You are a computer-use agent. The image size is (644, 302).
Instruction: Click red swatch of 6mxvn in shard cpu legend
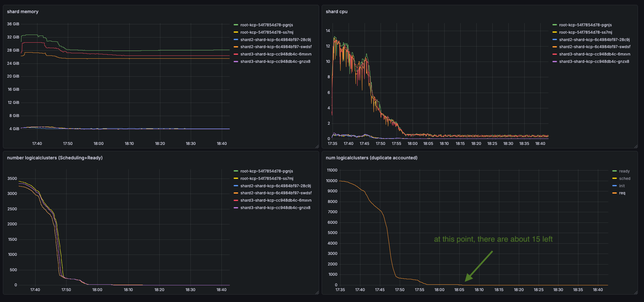[555, 54]
